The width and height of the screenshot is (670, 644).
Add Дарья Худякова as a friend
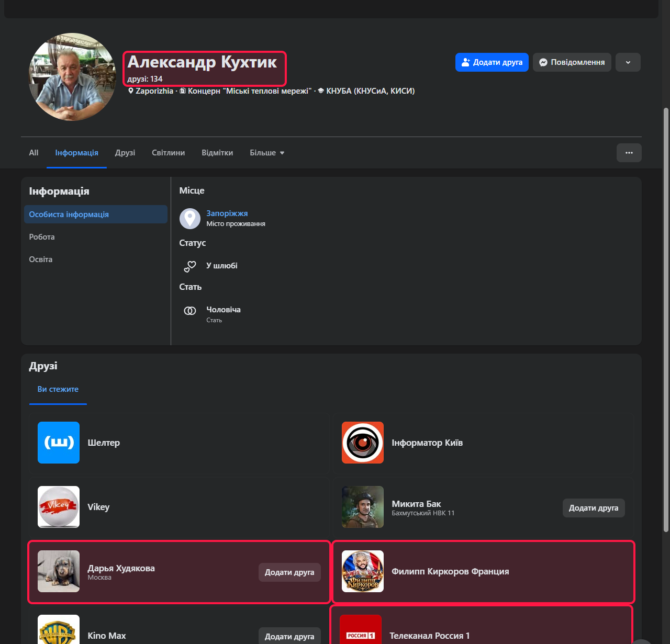coord(289,572)
